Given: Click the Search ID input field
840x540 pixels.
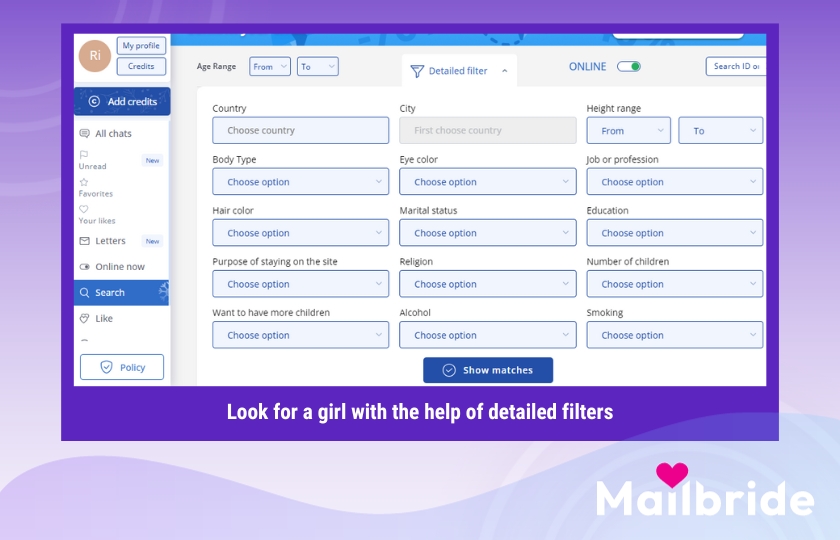Looking at the screenshot, I should click(x=736, y=66).
